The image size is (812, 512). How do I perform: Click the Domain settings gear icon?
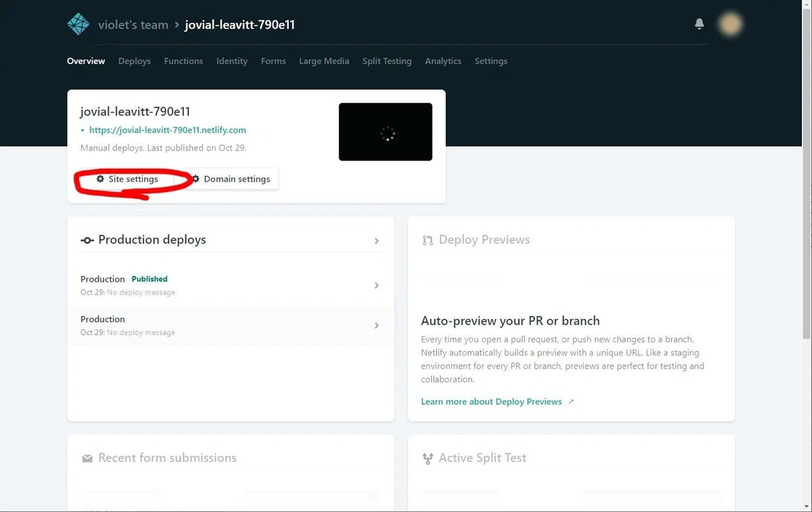click(x=196, y=179)
